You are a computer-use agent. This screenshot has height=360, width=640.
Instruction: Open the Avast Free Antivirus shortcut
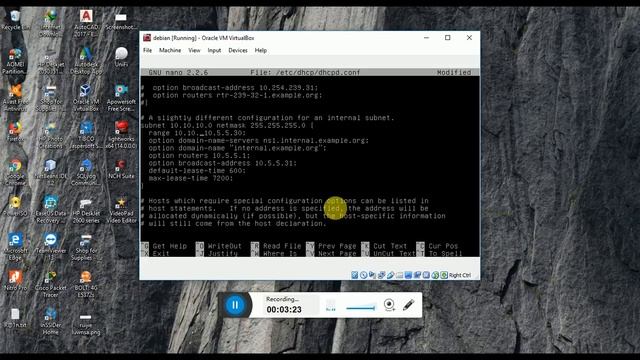15,98
